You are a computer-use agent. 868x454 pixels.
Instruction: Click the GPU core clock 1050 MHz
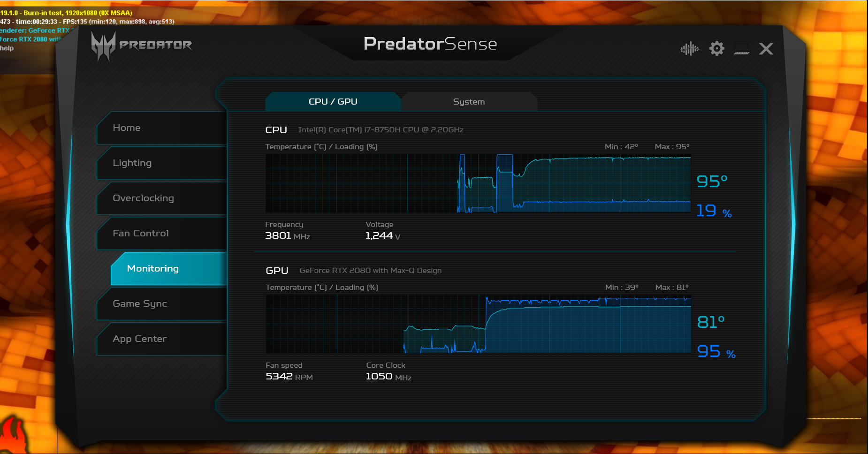(388, 376)
